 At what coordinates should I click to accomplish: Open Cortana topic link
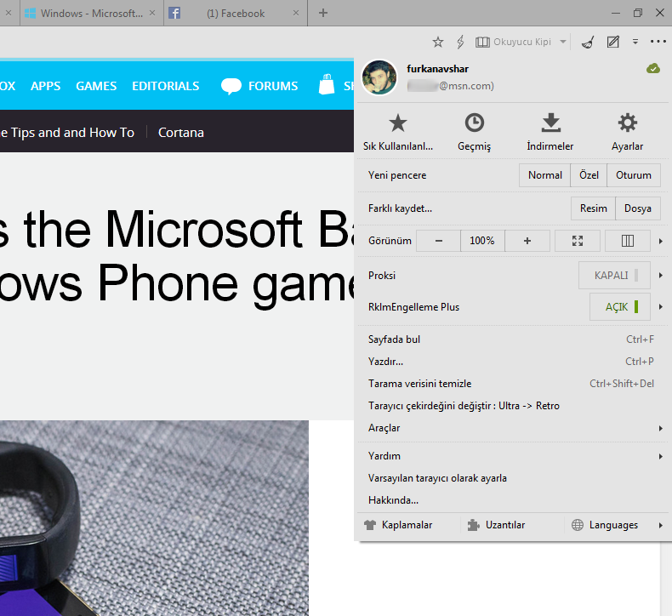[181, 133]
